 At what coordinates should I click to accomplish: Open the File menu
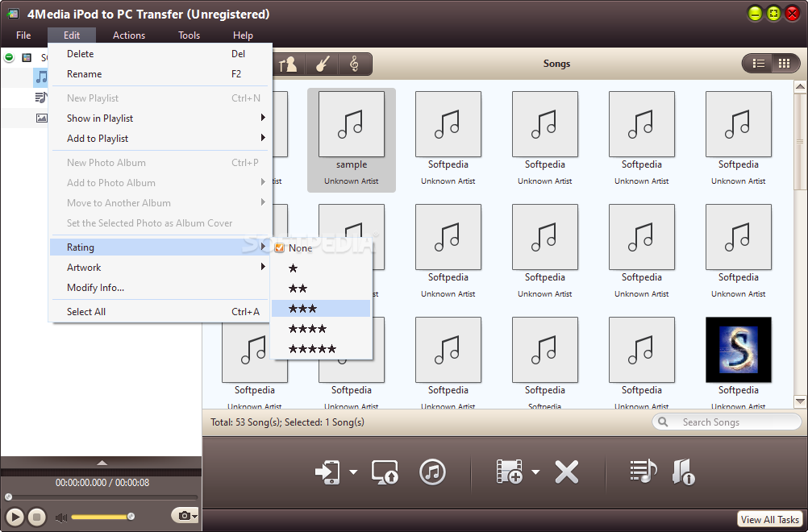[x=23, y=35]
